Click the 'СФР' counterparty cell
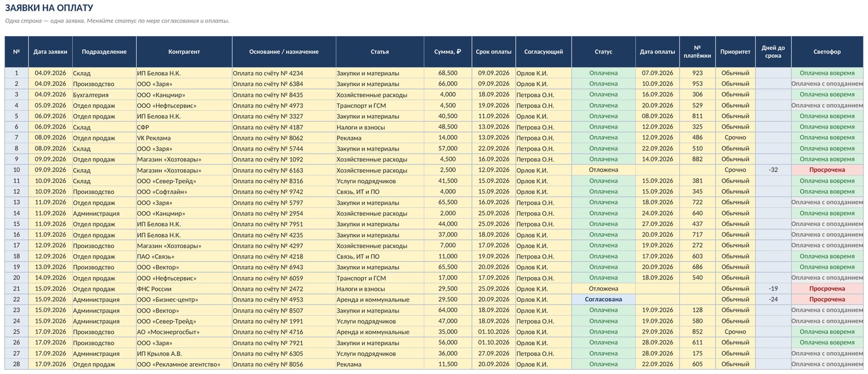 184,127
